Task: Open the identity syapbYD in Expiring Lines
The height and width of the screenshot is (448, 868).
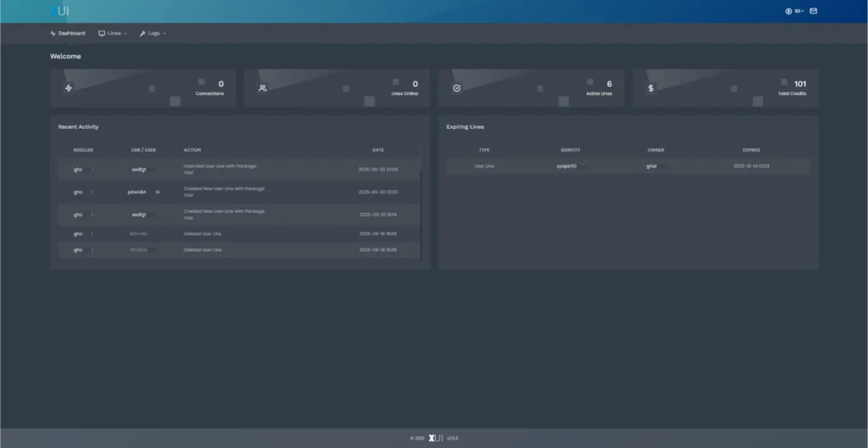Action: coord(566,166)
